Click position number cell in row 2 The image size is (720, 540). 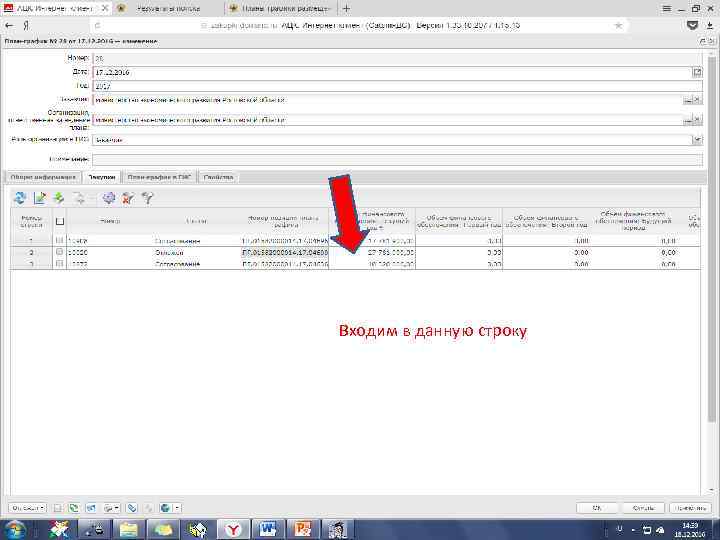[x=285, y=253]
